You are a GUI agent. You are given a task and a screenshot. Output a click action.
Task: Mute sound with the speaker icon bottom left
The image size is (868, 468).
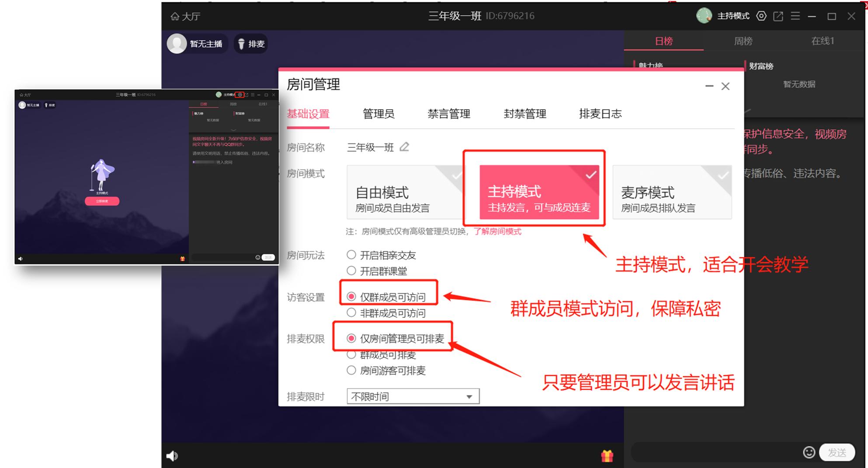(172, 456)
